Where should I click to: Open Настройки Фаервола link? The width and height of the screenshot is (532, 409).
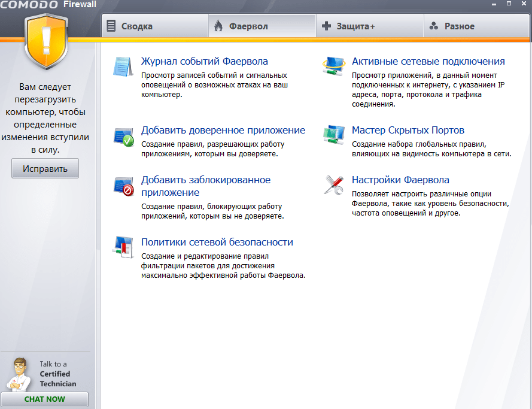point(400,180)
